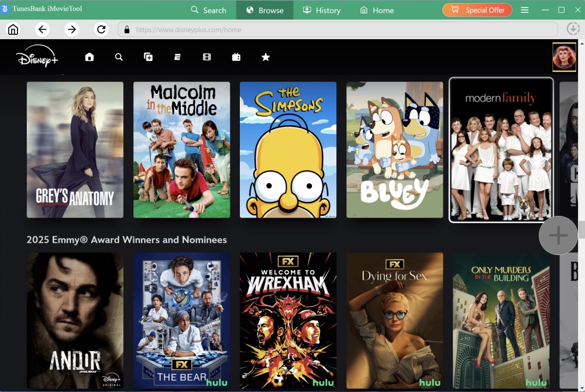This screenshot has width=585, height=392.
Task: Switch to the History tab
Action: pyautogui.click(x=321, y=10)
